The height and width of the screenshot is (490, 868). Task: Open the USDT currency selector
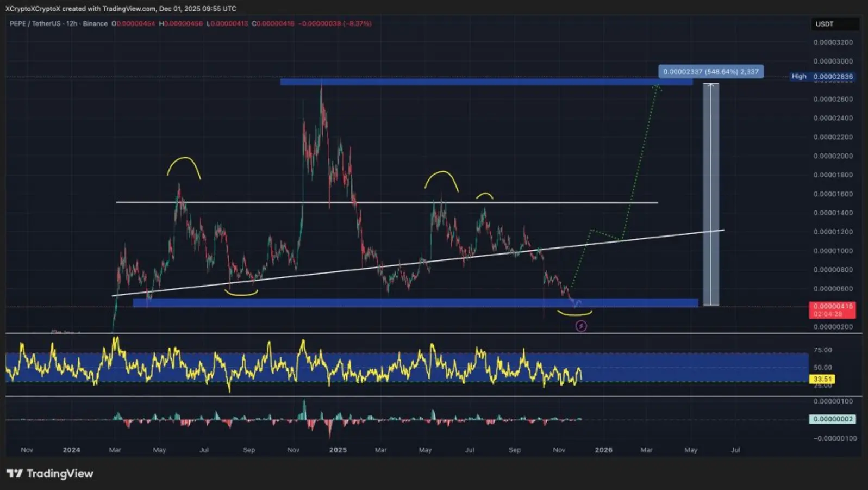[825, 24]
